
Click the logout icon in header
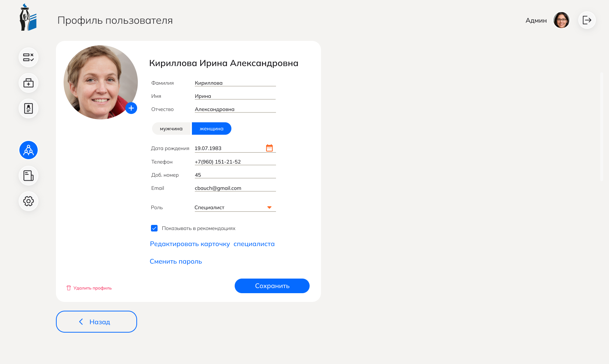[x=587, y=20]
